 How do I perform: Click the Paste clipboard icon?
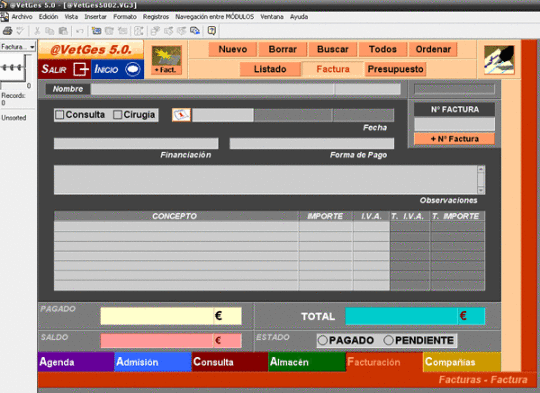pos(63,31)
